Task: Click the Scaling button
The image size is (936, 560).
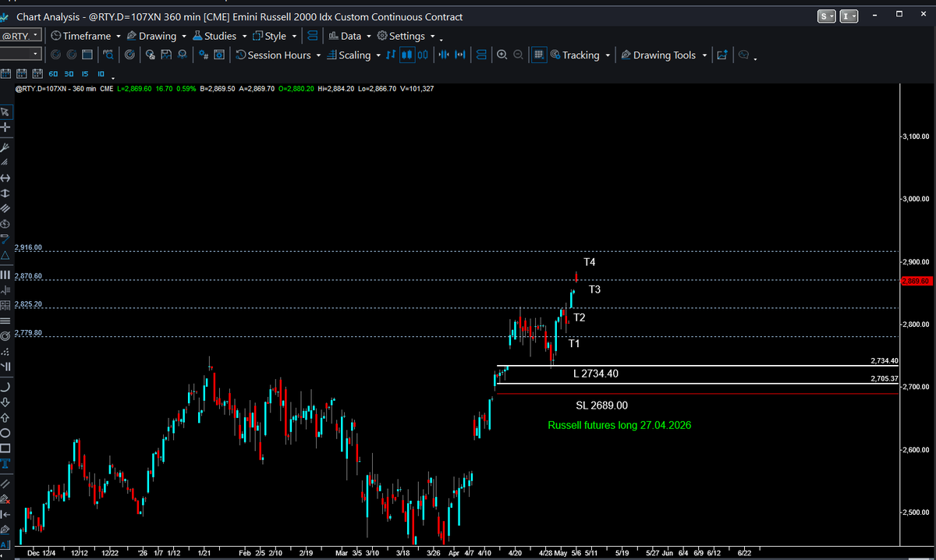Action: click(x=349, y=55)
